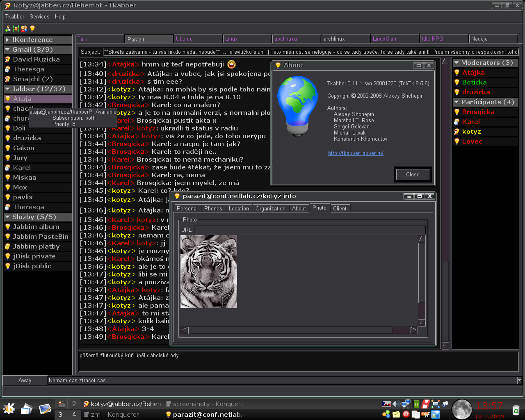This screenshot has width=525, height=420.
Task: Open the Away status selector
Action: 25,381
